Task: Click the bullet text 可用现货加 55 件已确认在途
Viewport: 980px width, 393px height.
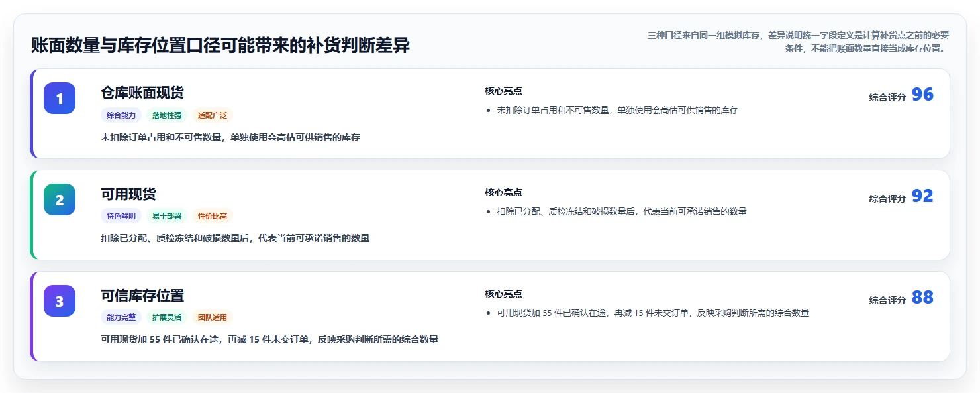Action: tap(653, 313)
